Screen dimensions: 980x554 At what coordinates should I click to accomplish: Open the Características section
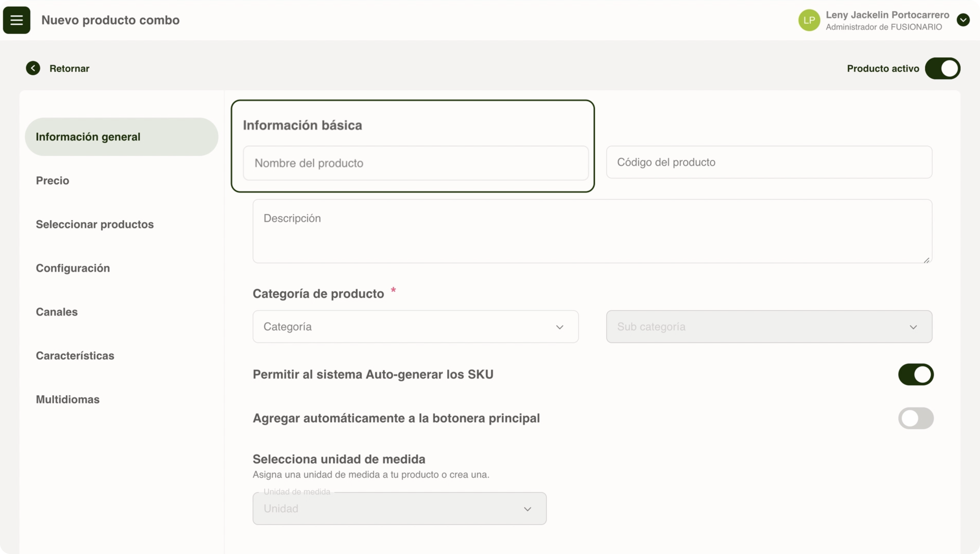click(x=75, y=355)
